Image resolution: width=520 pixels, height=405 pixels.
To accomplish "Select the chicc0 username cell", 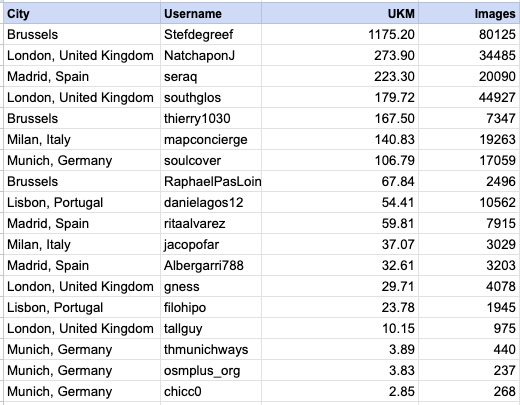I will pyautogui.click(x=211, y=391).
